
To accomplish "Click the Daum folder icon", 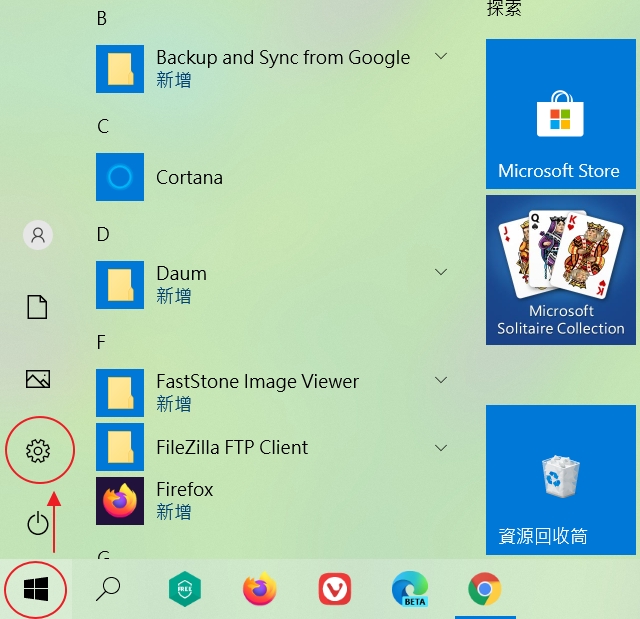I will 120,285.
